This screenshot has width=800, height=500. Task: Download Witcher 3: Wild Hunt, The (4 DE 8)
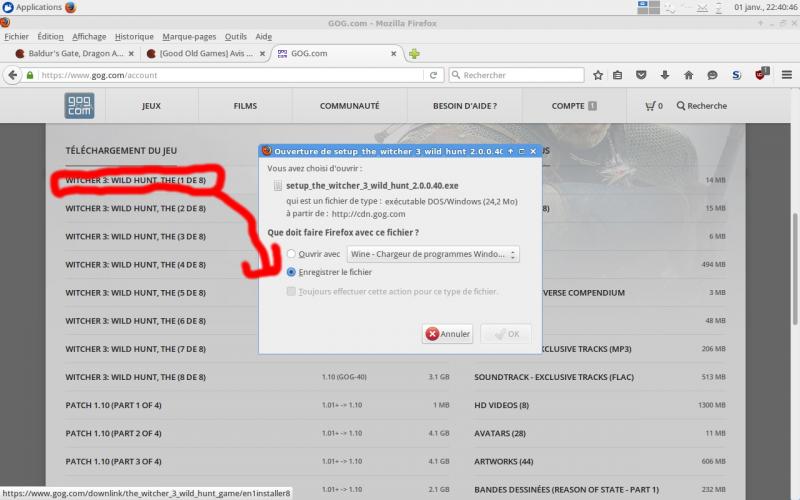136,264
